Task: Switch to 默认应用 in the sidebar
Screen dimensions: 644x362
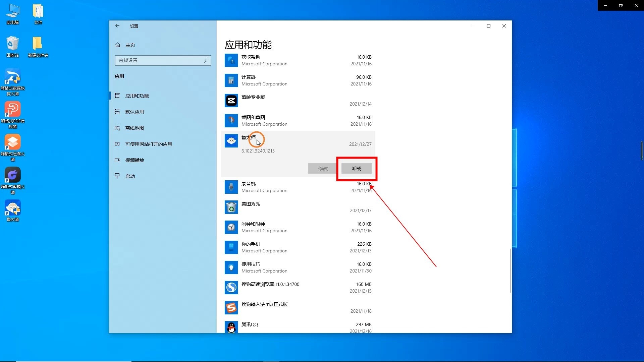Action: tap(135, 112)
